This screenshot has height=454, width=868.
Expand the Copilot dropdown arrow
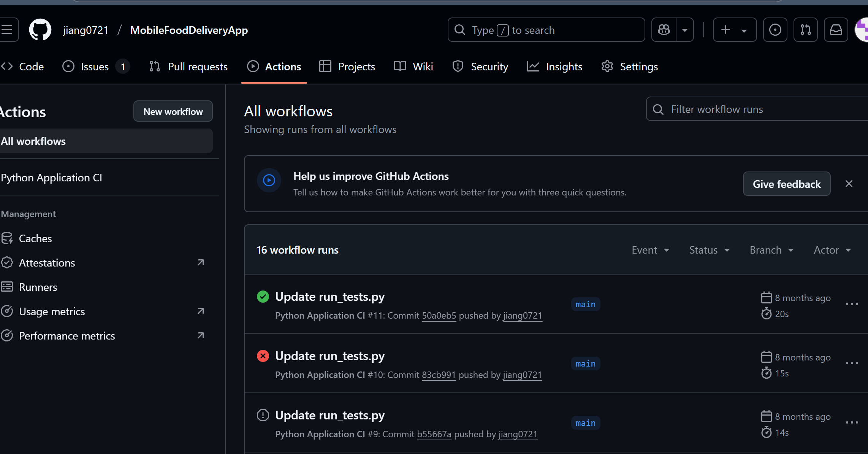coord(685,30)
